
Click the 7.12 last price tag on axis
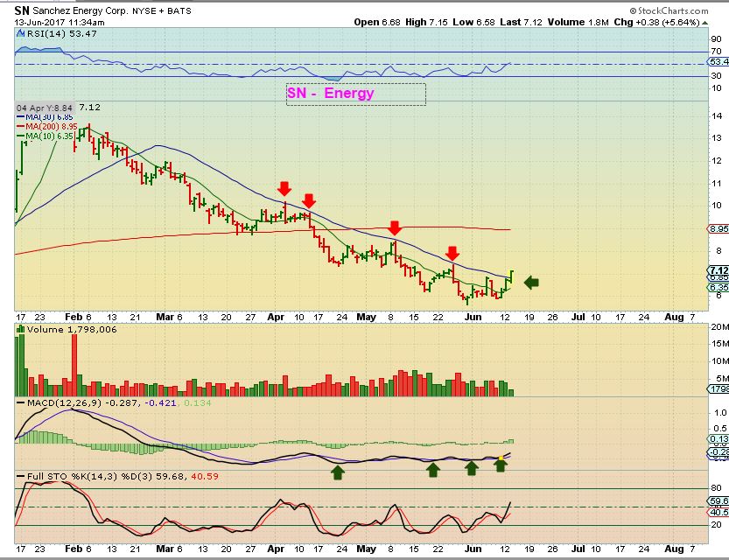point(718,270)
